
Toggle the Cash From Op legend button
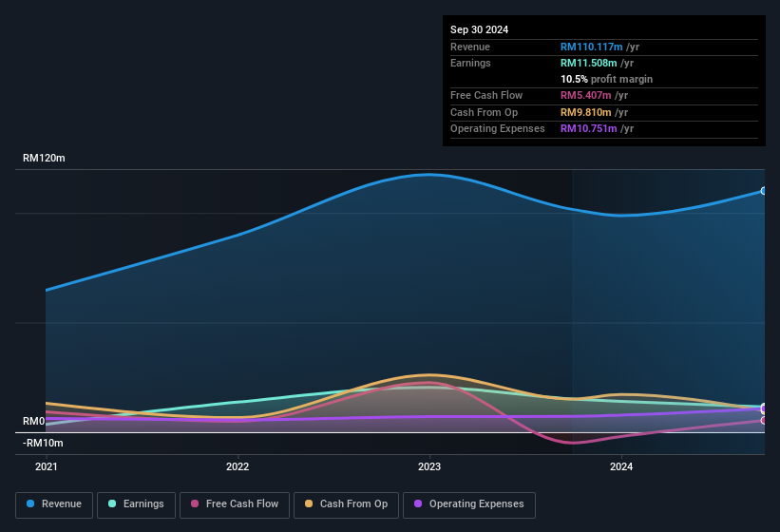click(x=346, y=505)
